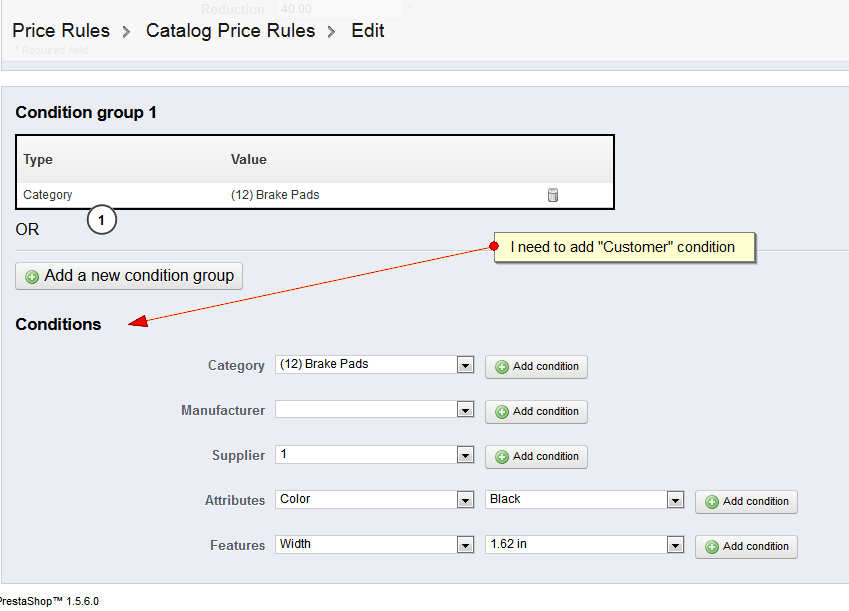Expand the Manufacturer dropdown

(465, 410)
